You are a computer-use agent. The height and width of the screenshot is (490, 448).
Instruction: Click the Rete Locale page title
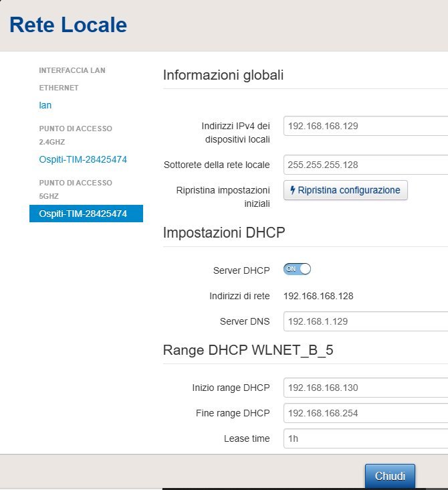(x=68, y=25)
